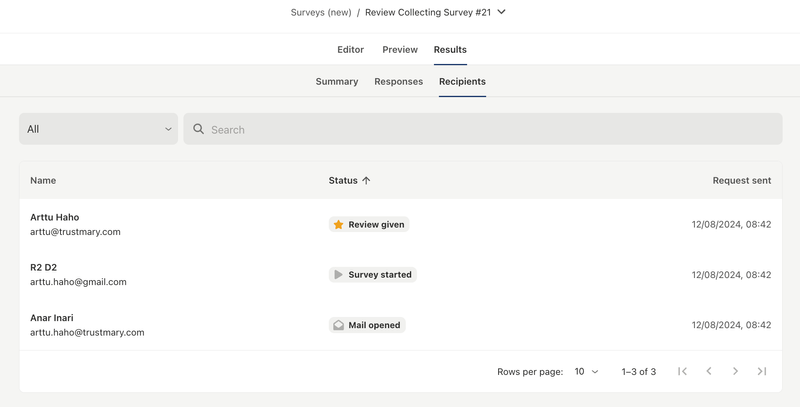Open the All filter dropdown
Viewport: 800px width, 407px height.
[x=98, y=129]
